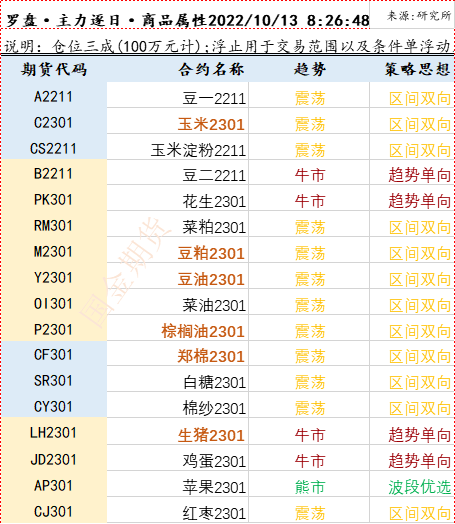455x524 pixels.
Task: Select 震荡 trend in the 红枣2301 row
Action: click(x=310, y=514)
